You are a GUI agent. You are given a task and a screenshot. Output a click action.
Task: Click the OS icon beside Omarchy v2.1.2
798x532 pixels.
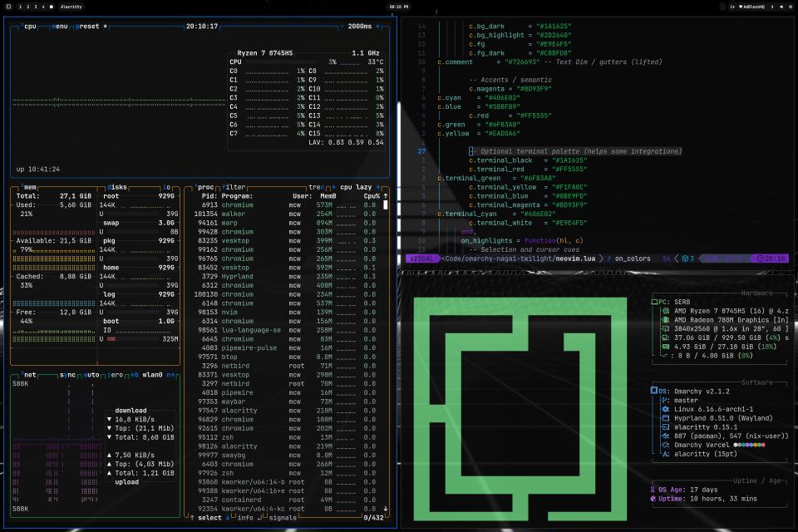coord(654,391)
